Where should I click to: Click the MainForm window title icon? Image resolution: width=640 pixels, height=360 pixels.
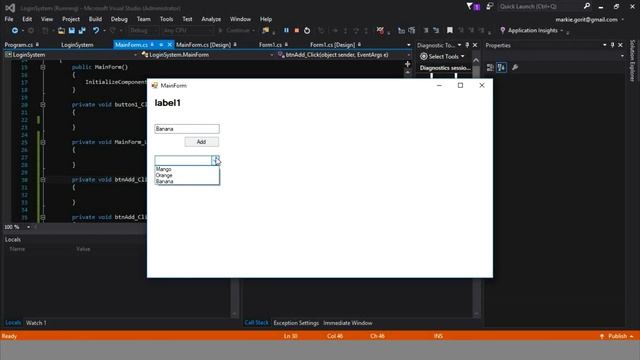pyautogui.click(x=155, y=85)
